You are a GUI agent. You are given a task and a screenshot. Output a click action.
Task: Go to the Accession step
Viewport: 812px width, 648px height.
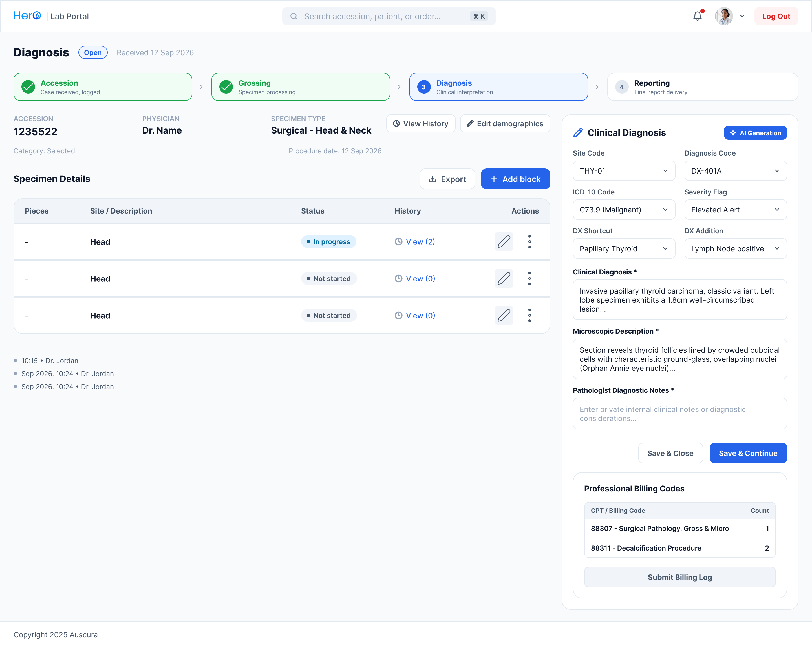point(103,87)
